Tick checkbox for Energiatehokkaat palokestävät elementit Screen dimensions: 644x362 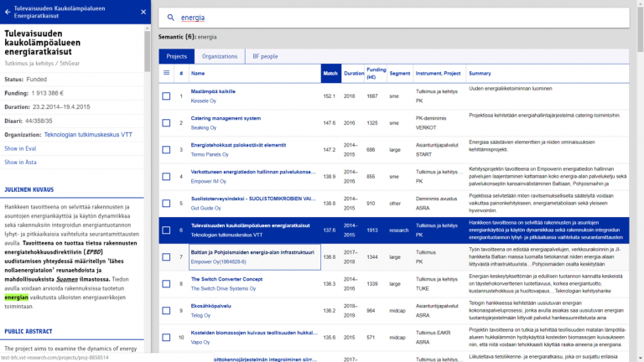pyautogui.click(x=166, y=150)
